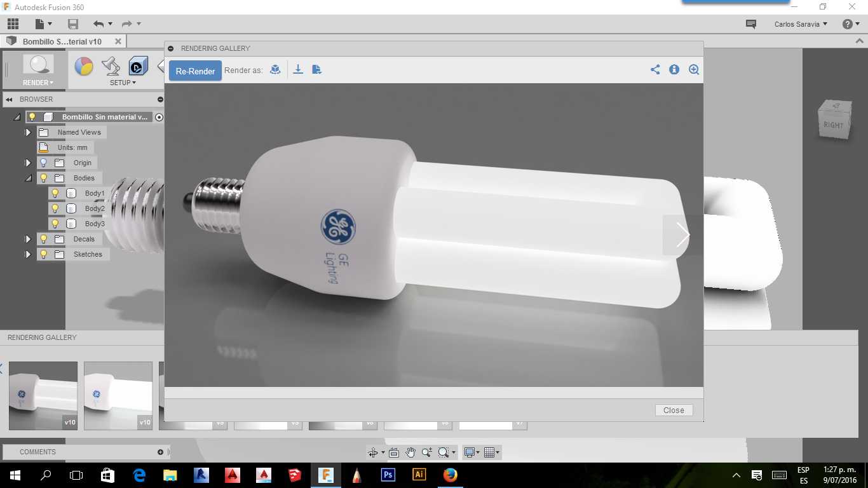Toggle root component Bombillo light bulb
The height and width of the screenshot is (488, 868).
32,117
